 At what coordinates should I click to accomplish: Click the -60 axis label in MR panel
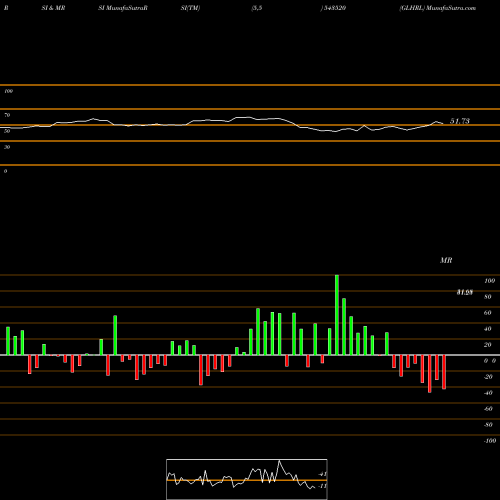pos(488,409)
